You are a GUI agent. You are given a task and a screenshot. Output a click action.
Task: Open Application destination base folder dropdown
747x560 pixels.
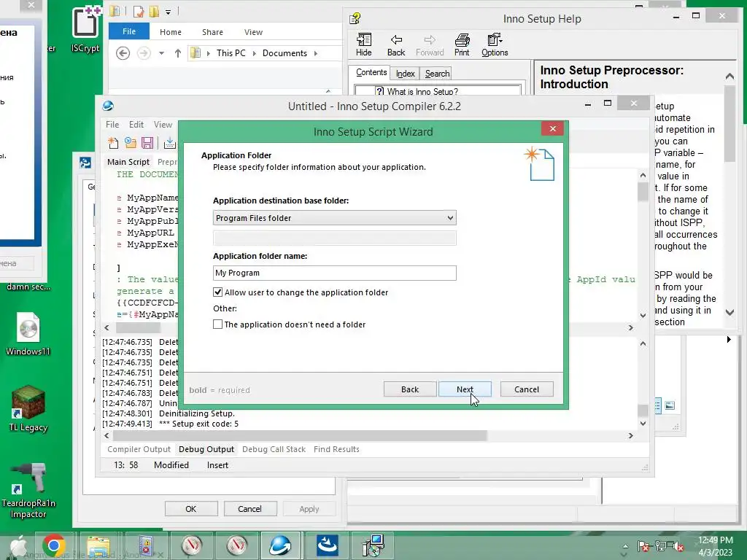point(334,218)
